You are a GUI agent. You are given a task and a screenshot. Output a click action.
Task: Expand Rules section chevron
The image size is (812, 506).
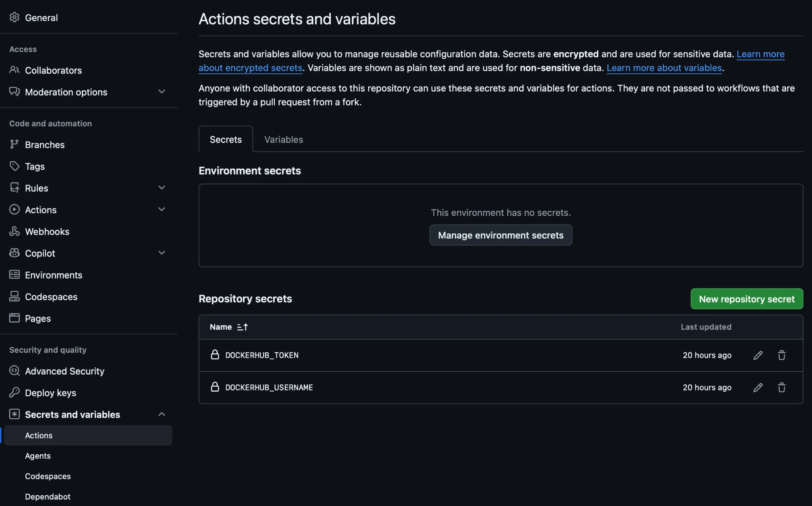tap(162, 188)
